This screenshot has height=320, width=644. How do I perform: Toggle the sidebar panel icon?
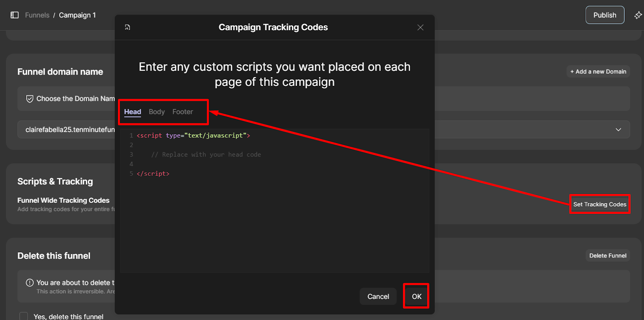(14, 15)
